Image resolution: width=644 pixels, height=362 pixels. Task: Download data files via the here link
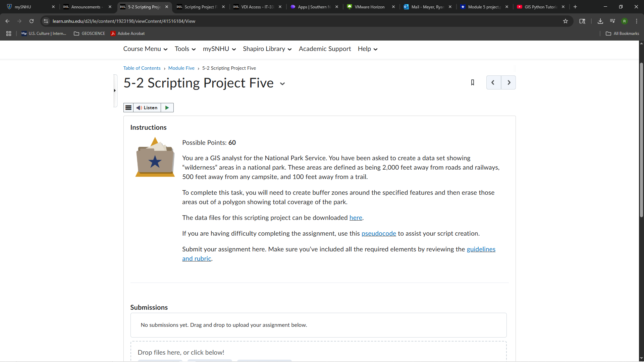356,218
